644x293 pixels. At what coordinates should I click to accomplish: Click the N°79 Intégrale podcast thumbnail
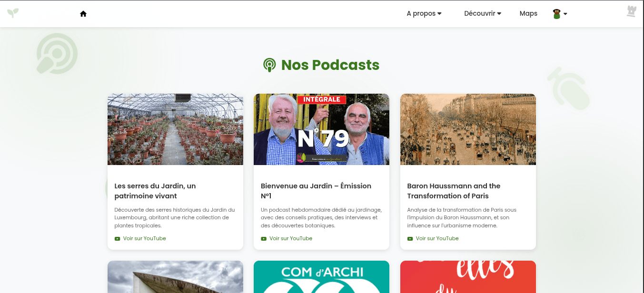click(x=321, y=129)
